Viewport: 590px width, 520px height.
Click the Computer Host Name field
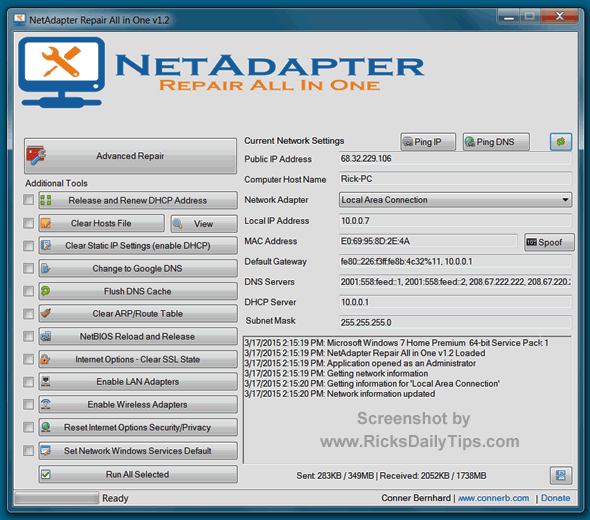455,179
